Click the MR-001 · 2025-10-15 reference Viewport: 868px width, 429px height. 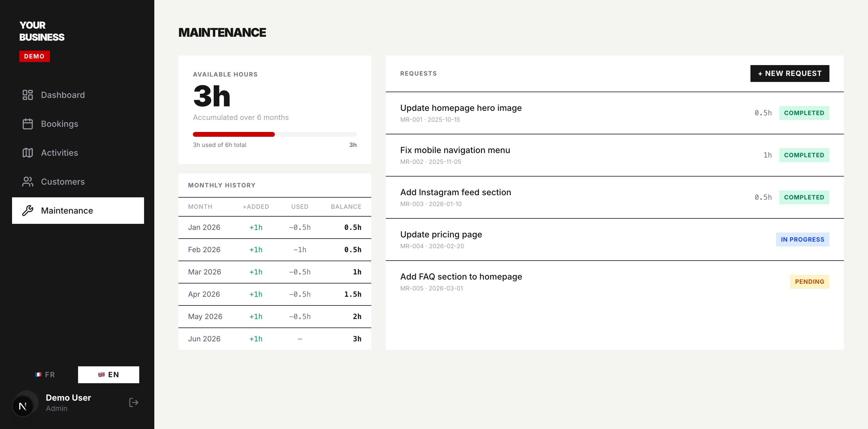pos(430,120)
